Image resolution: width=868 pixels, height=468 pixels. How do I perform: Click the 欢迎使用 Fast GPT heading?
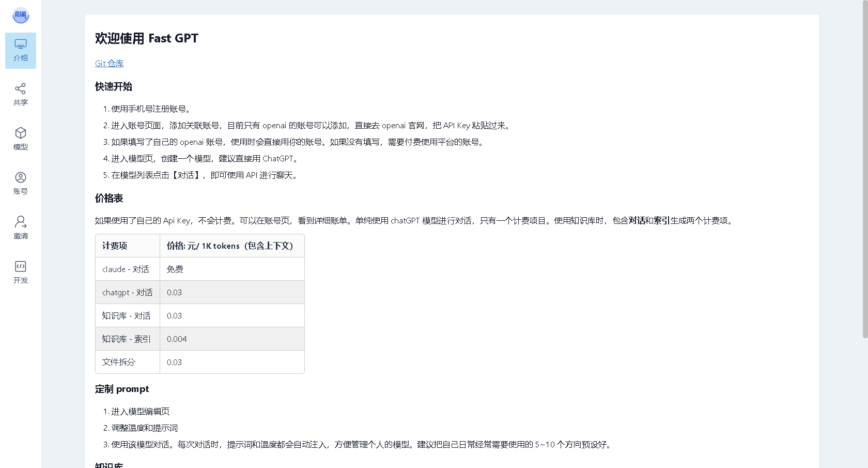click(x=146, y=38)
